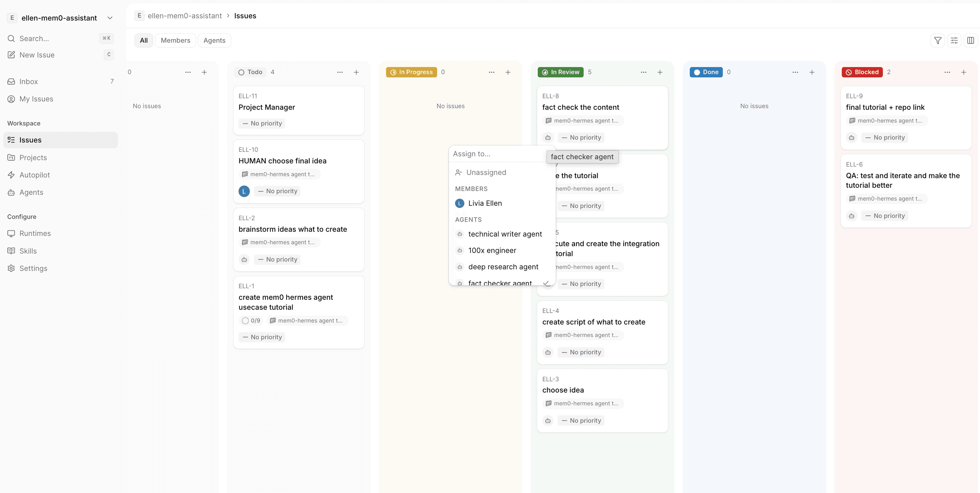Open the Autopilot page from the sidebar
Image resolution: width=980 pixels, height=493 pixels.
(35, 175)
